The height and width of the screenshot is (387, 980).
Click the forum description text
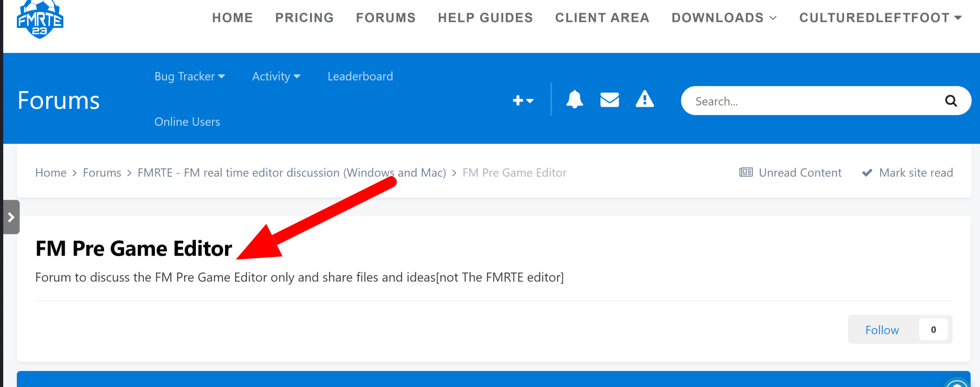pyautogui.click(x=299, y=277)
